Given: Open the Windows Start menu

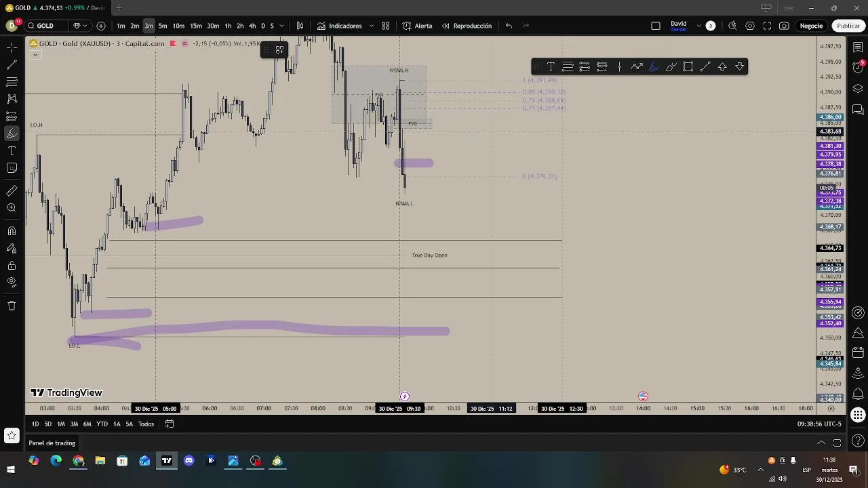Looking at the screenshot, I should click(x=11, y=469).
